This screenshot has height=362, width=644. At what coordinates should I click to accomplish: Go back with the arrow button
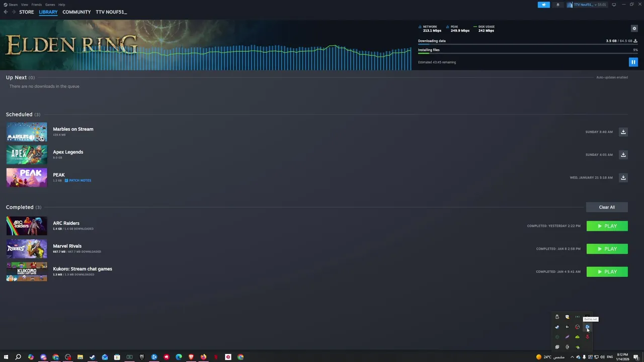tap(6, 12)
